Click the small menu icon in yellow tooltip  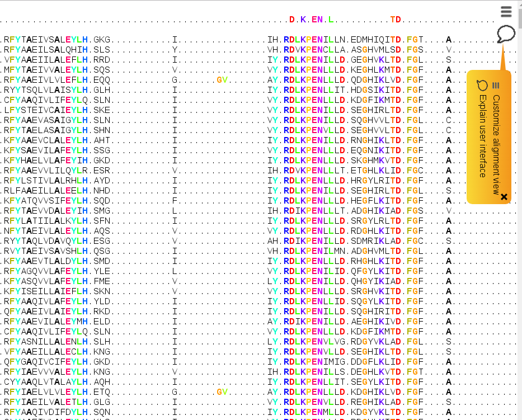coord(496,86)
